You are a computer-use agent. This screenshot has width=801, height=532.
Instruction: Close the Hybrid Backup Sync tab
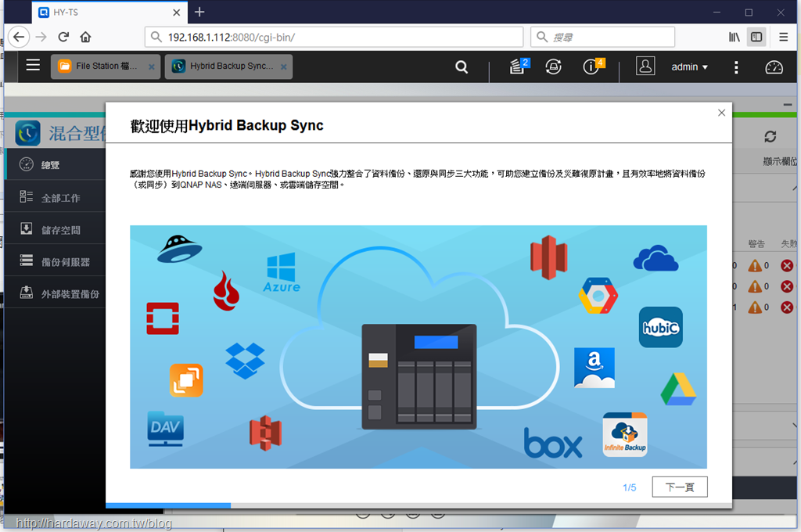(x=283, y=66)
